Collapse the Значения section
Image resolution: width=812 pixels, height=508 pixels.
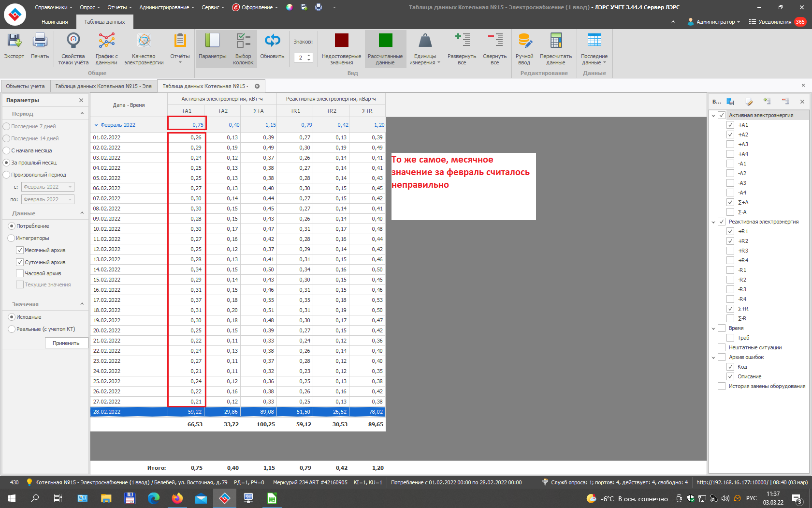pos(82,304)
